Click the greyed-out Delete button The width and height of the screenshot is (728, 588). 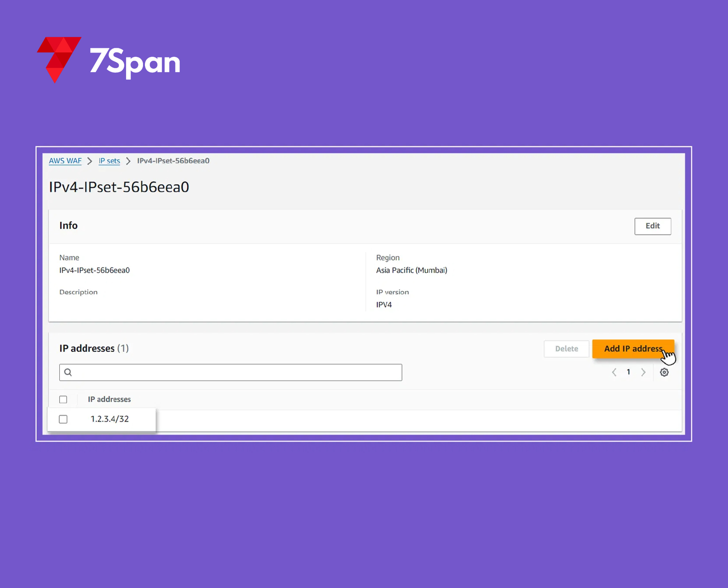(x=566, y=348)
